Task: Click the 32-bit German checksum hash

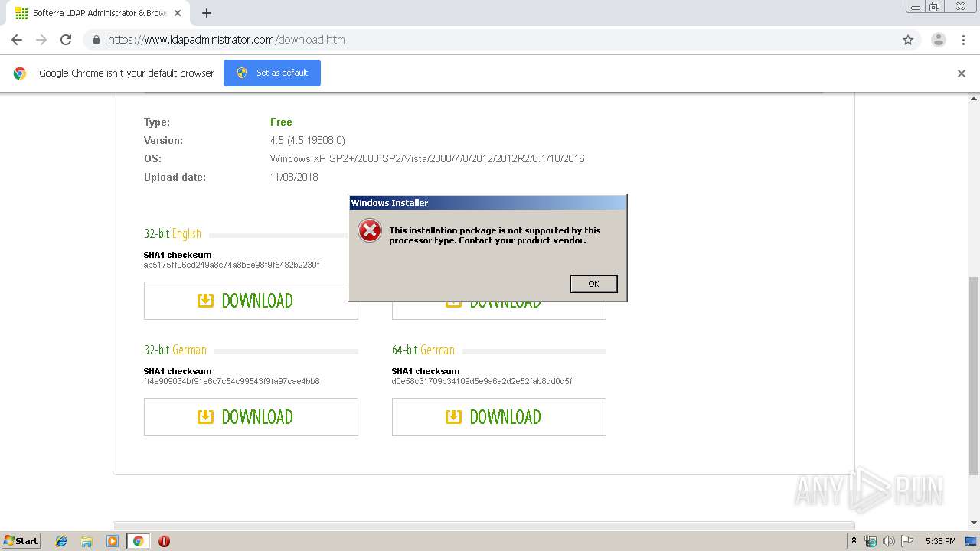Action: click(x=231, y=381)
